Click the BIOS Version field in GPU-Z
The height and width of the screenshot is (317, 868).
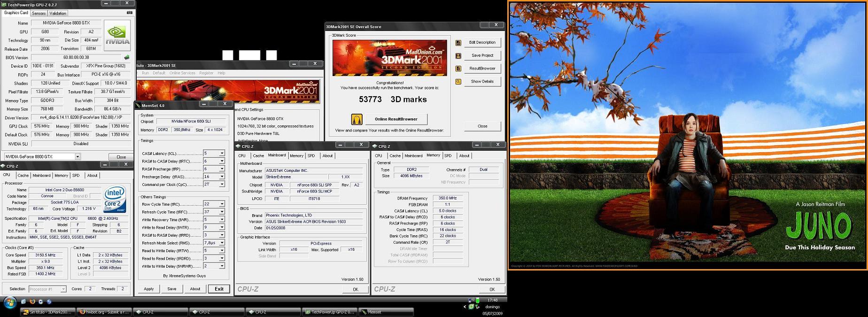(x=76, y=58)
